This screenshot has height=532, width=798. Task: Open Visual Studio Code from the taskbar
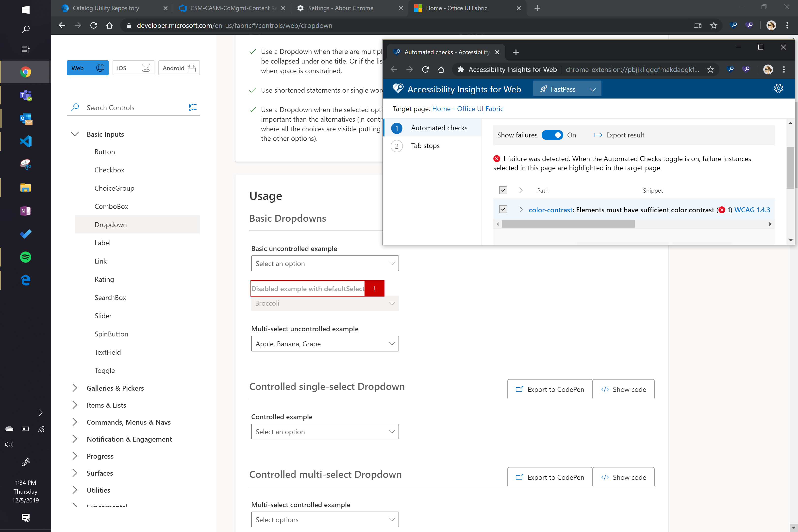[x=25, y=141]
